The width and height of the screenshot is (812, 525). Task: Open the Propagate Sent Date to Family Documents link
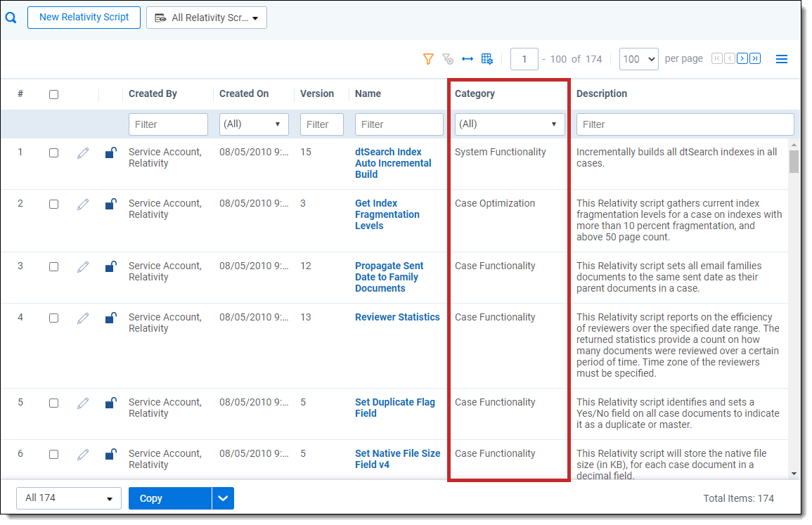click(x=389, y=277)
